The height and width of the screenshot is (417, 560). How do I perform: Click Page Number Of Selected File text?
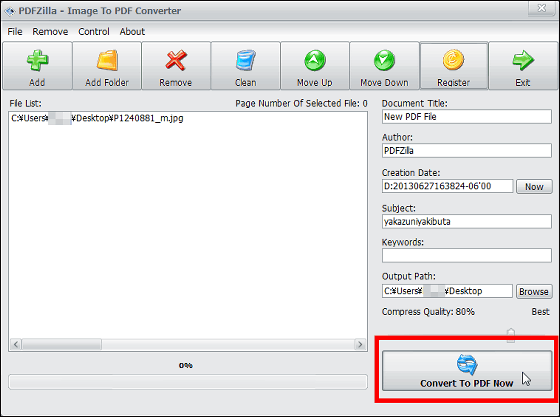point(301,104)
